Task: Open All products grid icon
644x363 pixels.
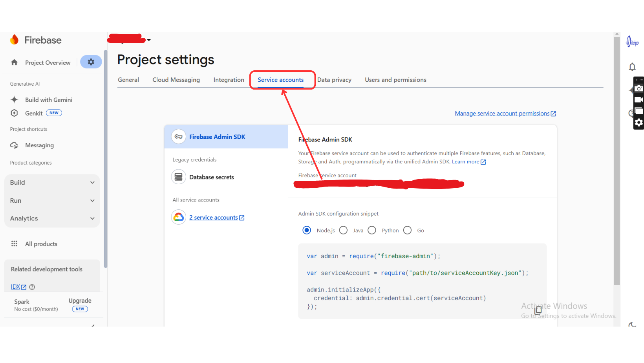Action: [x=15, y=244]
